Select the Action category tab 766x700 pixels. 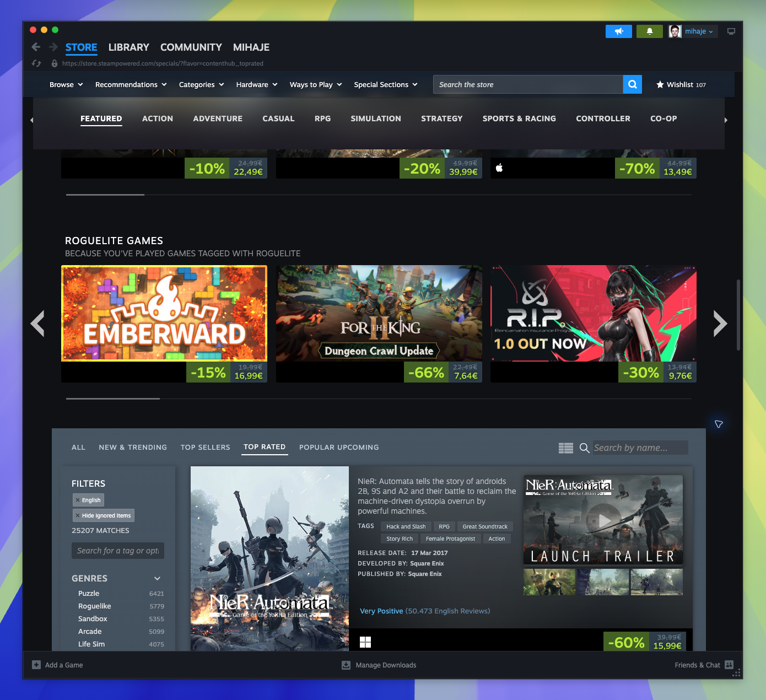click(158, 119)
